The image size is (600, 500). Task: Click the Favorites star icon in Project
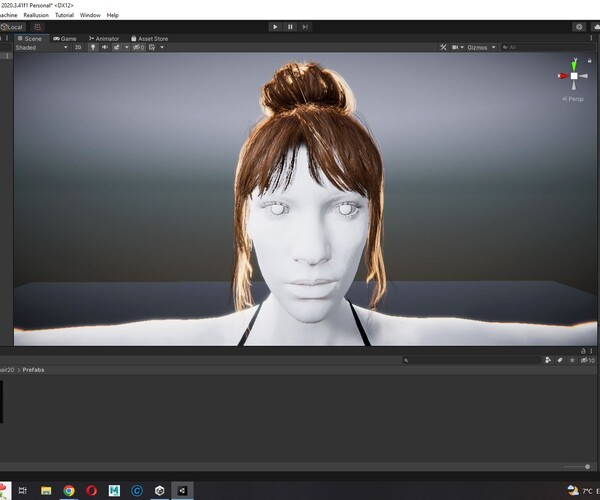tap(572, 360)
